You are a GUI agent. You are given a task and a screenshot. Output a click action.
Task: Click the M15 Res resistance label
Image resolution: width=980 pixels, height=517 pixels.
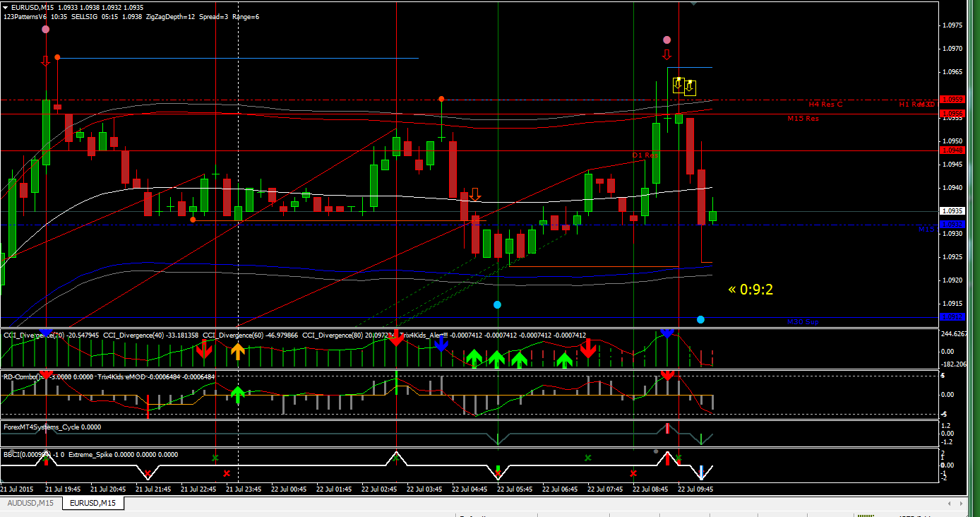click(x=803, y=119)
